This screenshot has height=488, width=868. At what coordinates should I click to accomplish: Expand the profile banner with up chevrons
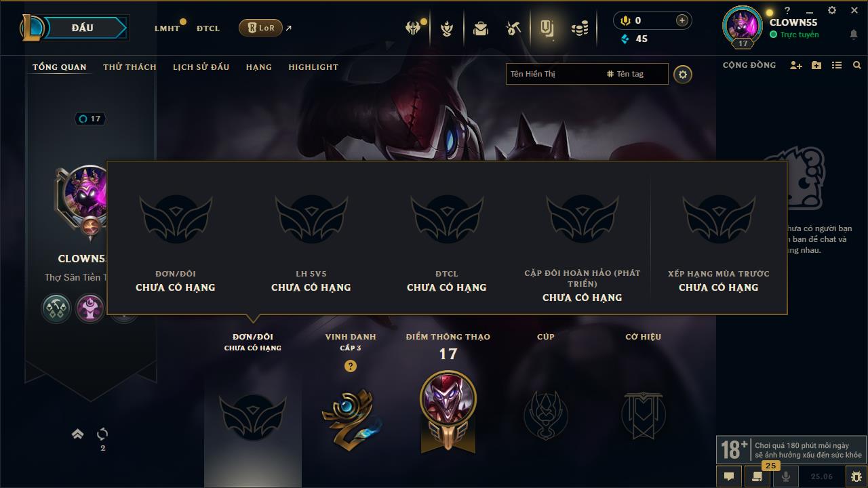[x=78, y=434]
